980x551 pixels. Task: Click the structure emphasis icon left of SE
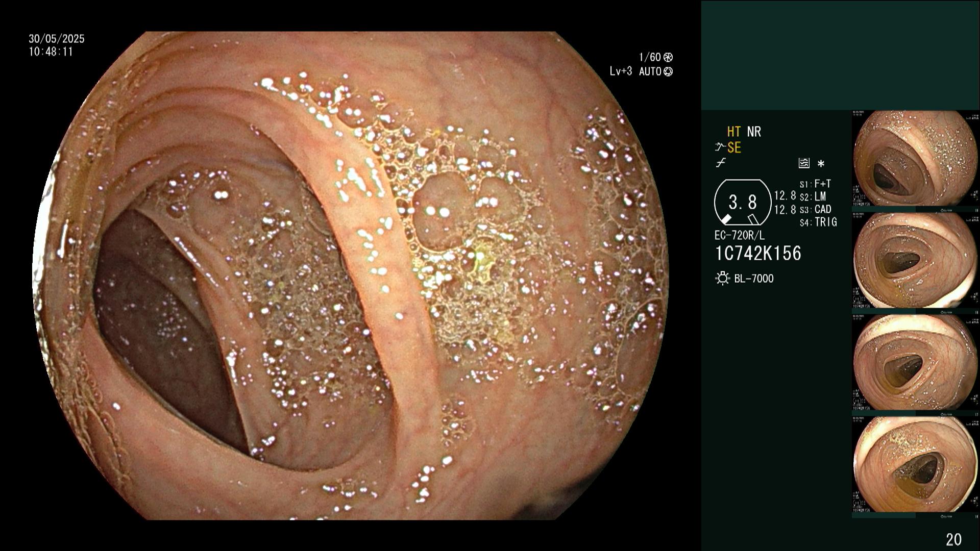720,148
